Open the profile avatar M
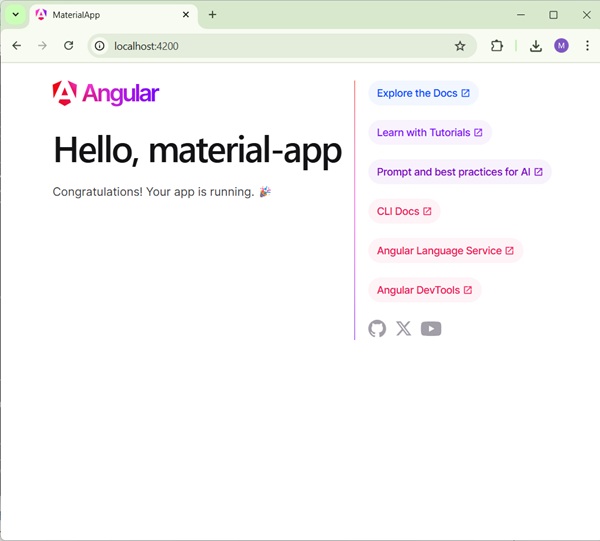Viewport: 600px width, 541px height. (x=561, y=46)
